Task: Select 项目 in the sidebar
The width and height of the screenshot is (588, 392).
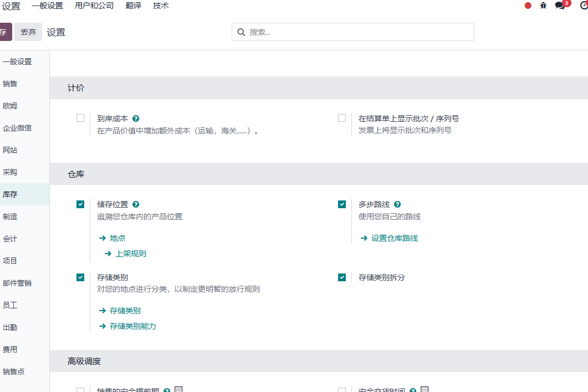Action: click(x=24, y=260)
